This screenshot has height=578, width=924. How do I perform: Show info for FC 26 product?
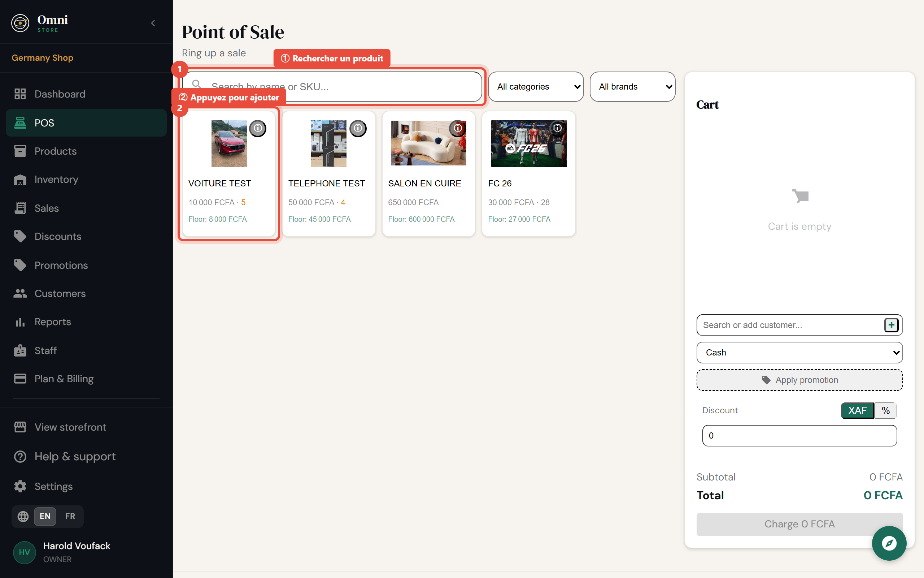[557, 129]
